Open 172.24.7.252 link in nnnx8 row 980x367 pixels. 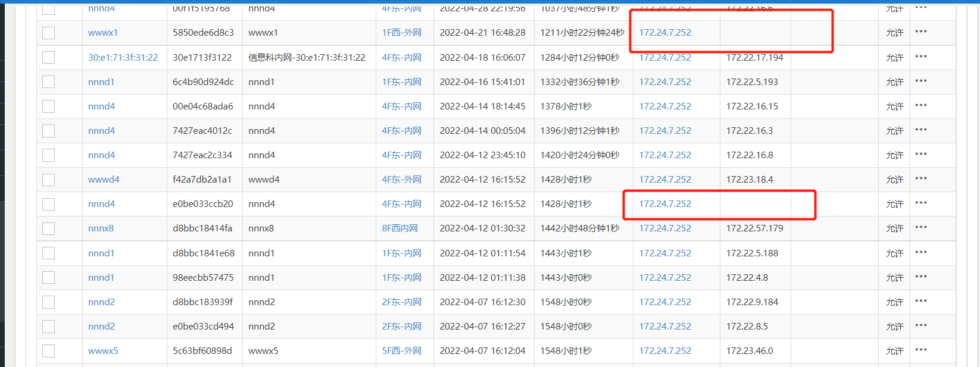click(665, 228)
